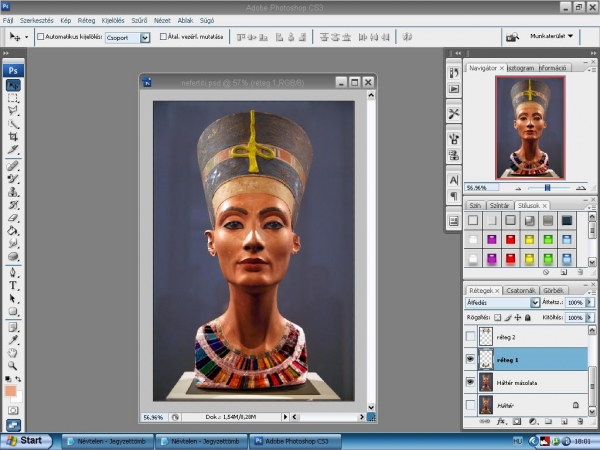This screenshot has width=600, height=450.
Task: Select the Rectangular Marquee tool
Action: pos(13,98)
